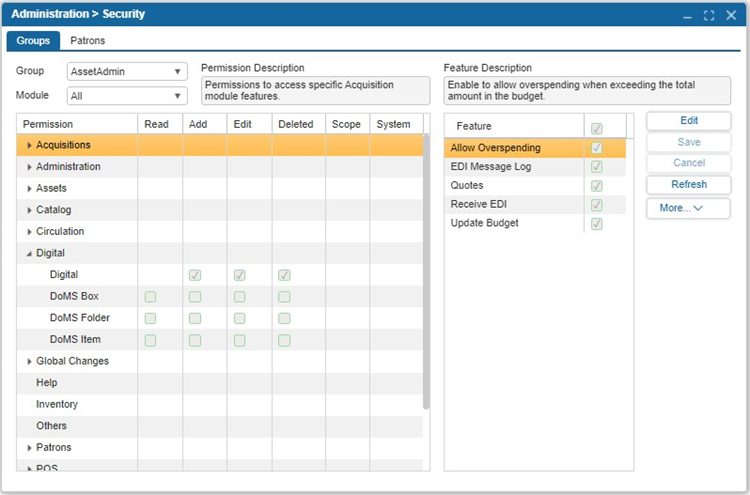Select the EDI Message Log feature
This screenshot has height=495, width=750.
point(535,166)
